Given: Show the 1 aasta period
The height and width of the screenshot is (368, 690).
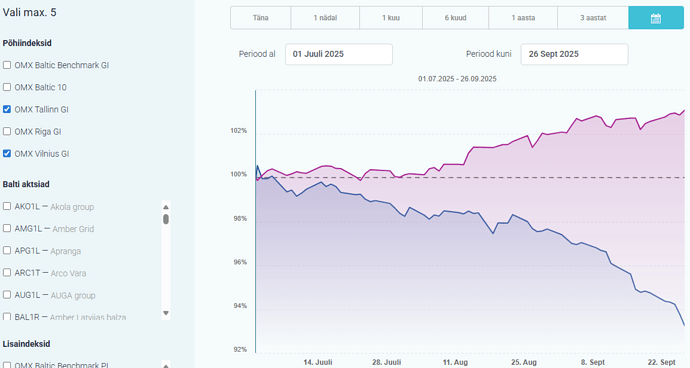Looking at the screenshot, I should click(523, 18).
